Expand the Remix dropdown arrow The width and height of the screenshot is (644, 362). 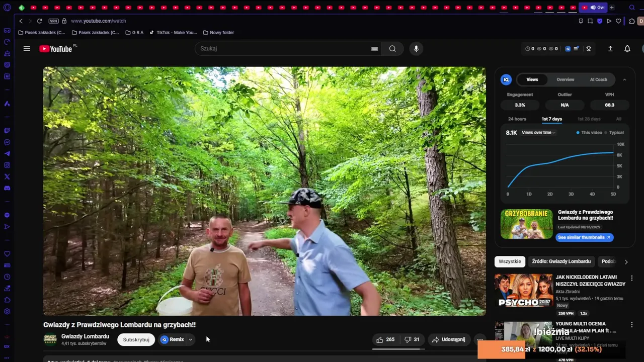click(x=190, y=339)
